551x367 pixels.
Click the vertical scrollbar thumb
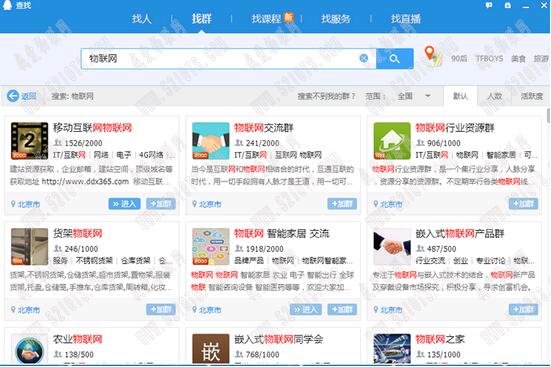(548, 116)
